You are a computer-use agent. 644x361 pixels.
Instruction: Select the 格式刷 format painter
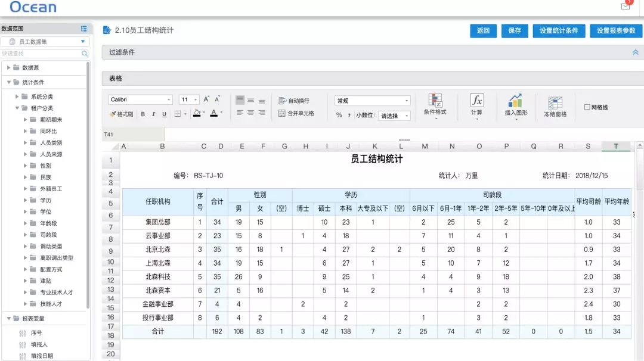pyautogui.click(x=121, y=114)
